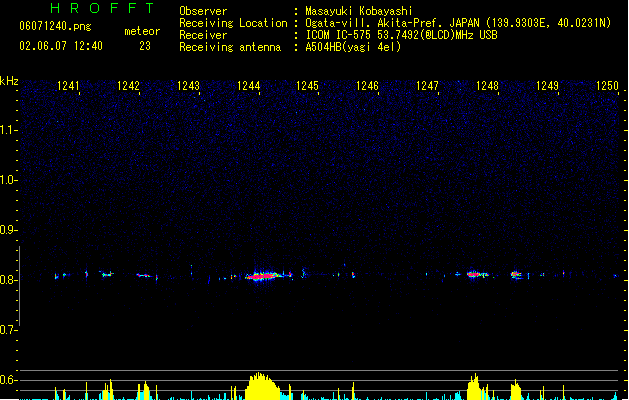
Task: Click the meteor echo between 1248 and 1249
Action: pos(516,275)
